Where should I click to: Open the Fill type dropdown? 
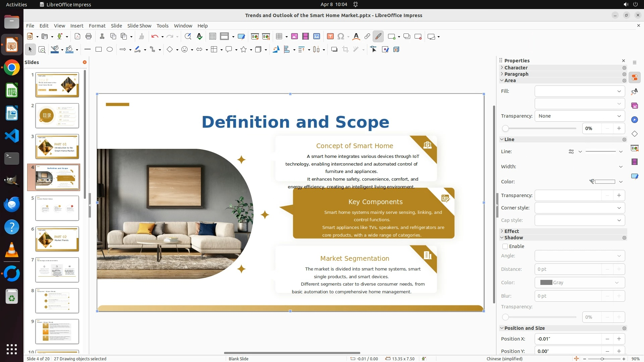580,91
